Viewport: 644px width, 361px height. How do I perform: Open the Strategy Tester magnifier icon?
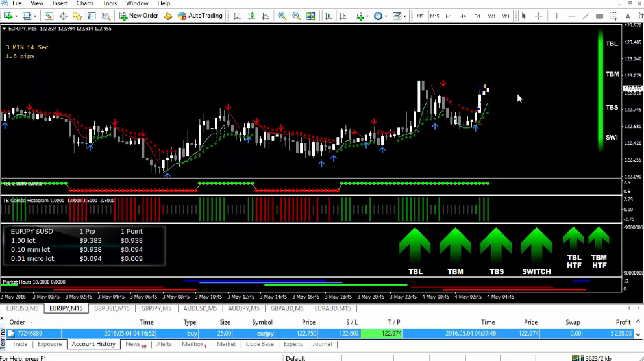106,16
